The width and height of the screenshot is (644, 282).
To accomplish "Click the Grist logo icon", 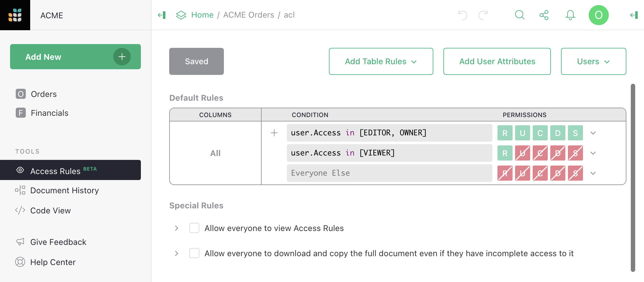I will 15,15.
